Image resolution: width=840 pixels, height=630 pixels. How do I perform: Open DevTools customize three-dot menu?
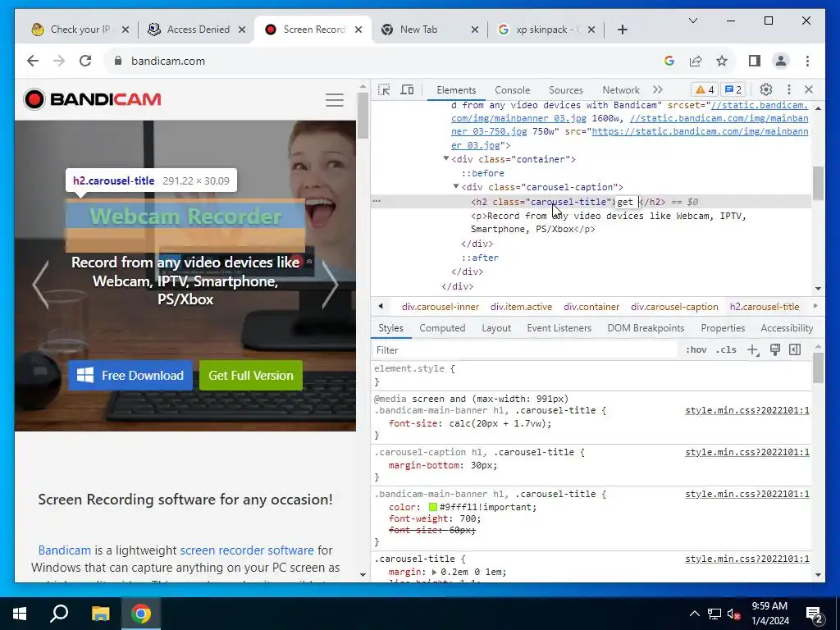point(788,89)
